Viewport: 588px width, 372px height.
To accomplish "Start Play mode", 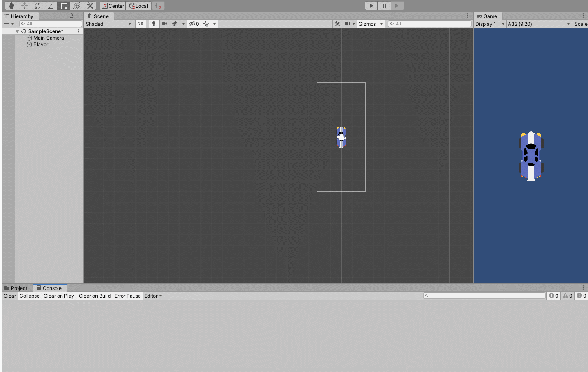I will (371, 6).
